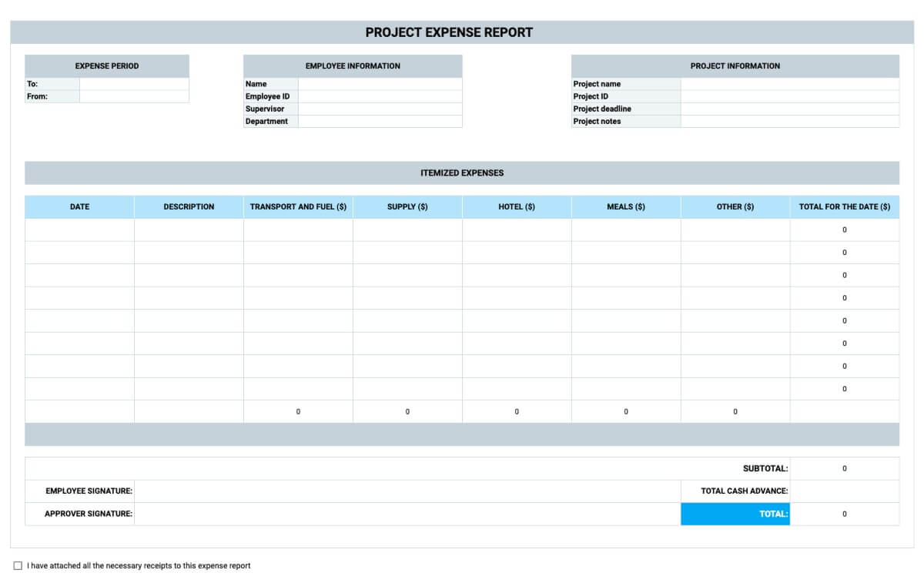The height and width of the screenshot is (583, 924).
Task: Select the Project ID input cell
Action: coord(790,96)
